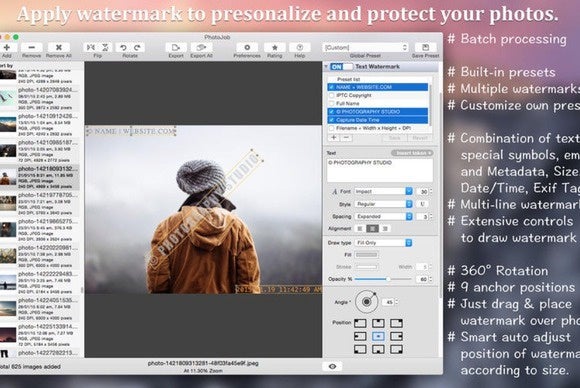Viewport: 580px width, 388px height.
Task: Select top-left anchor position
Action: 360,323
